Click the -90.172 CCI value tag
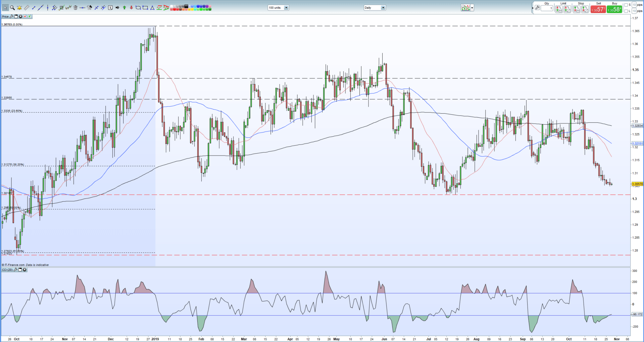 click(637, 314)
